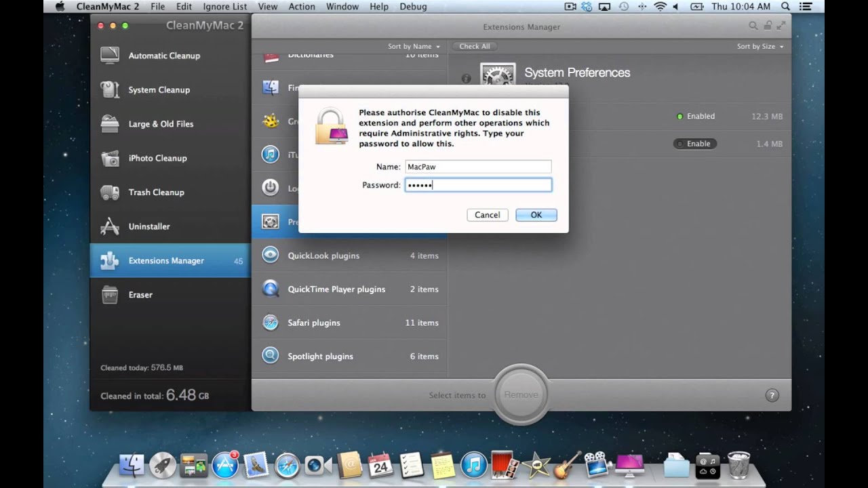Screen dimensions: 868x488
Task: Click the search magnifier in Extensions Manager header
Action: pyautogui.click(x=753, y=26)
